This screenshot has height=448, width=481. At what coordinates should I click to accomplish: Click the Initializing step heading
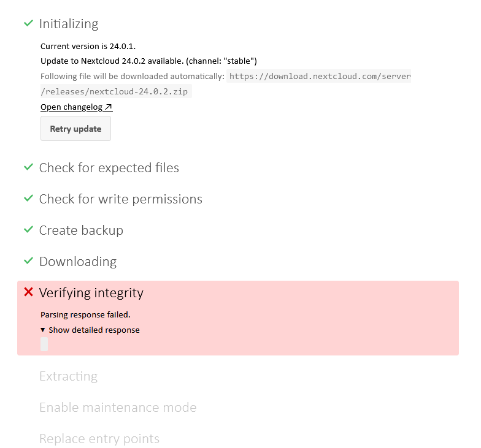click(69, 24)
